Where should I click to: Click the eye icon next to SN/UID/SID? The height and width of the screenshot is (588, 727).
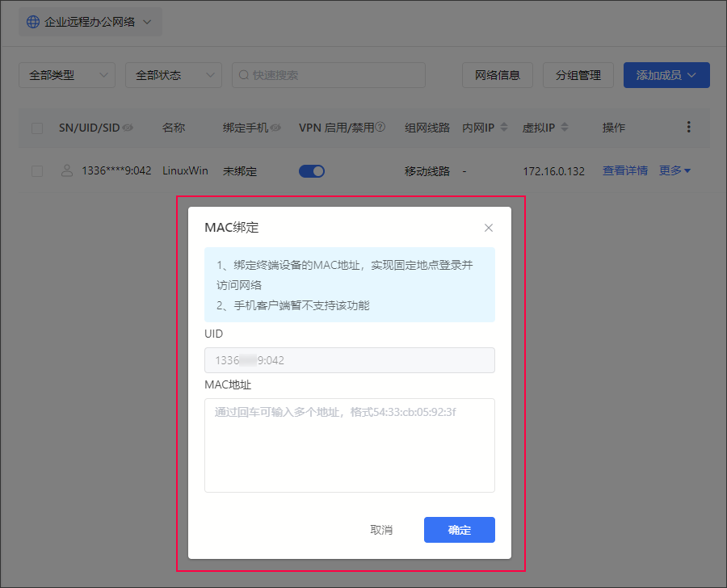click(x=128, y=128)
